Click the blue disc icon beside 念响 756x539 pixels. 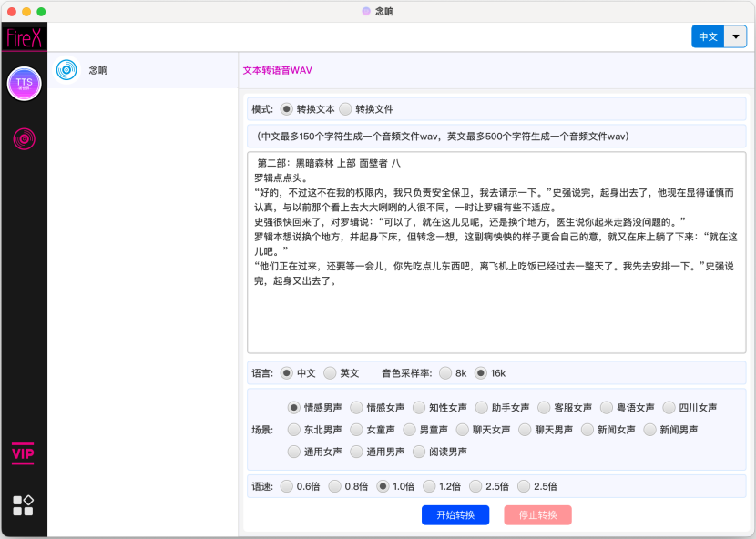[x=66, y=70]
